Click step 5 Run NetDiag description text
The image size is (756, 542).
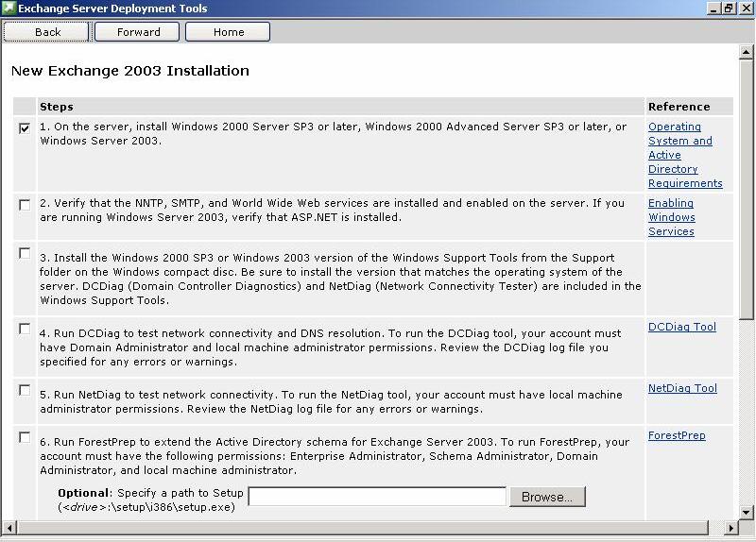331,402
